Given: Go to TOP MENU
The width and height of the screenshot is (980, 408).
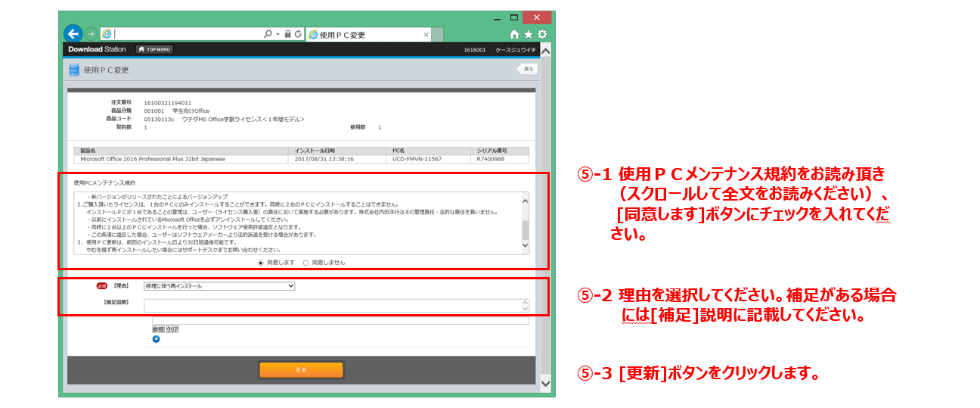Looking at the screenshot, I should pyautogui.click(x=154, y=49).
